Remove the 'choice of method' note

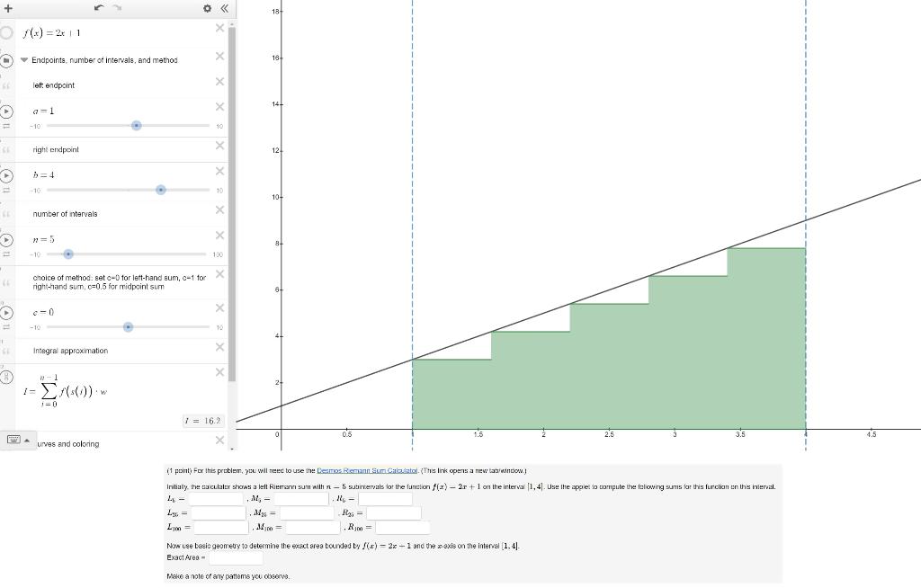[219, 273]
